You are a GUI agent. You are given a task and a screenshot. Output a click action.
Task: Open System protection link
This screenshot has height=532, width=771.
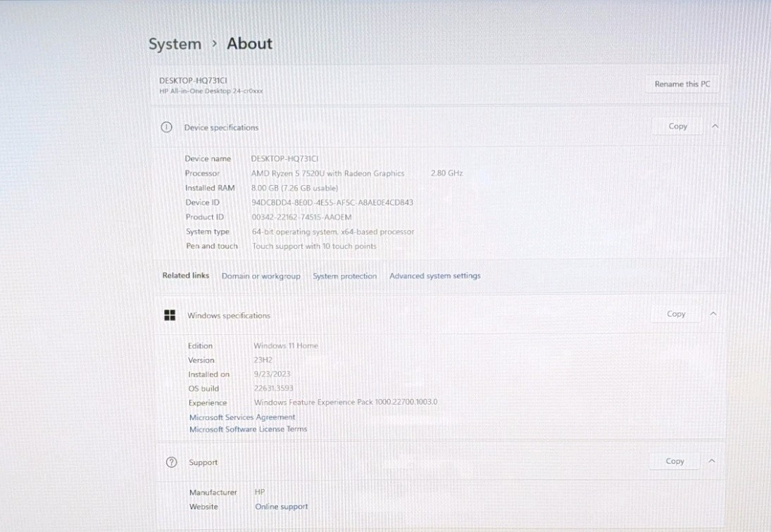[345, 276]
